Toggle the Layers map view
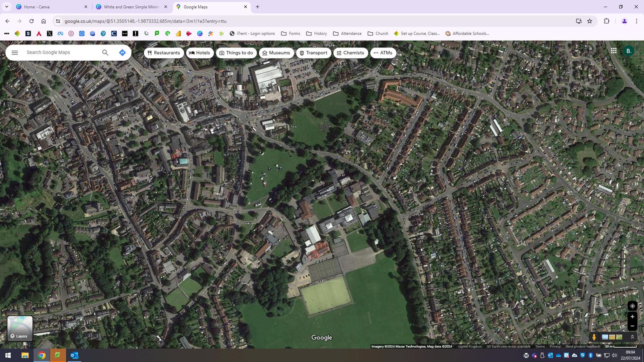The width and height of the screenshot is (644, 362). 20,328
